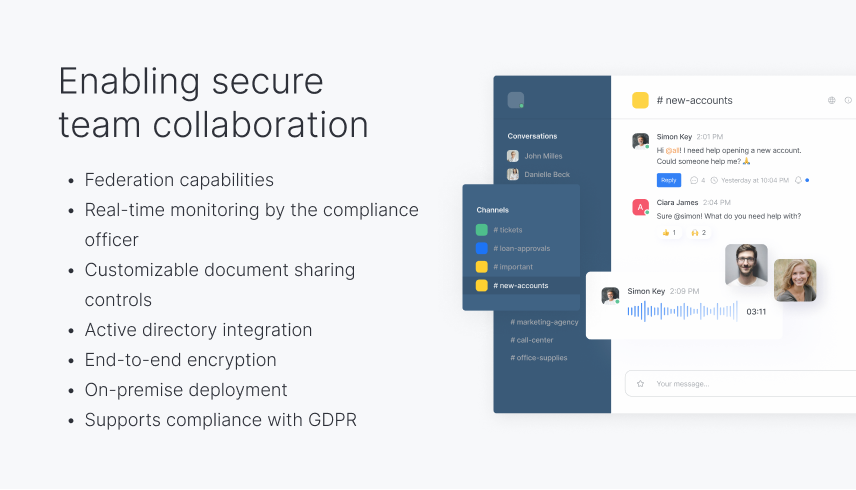Click the Federation capabilities bullet
Image resolution: width=856 pixels, height=490 pixels.
179,180
